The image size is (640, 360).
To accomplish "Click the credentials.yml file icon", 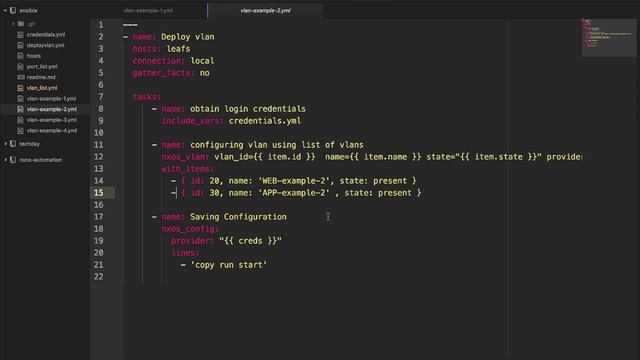I will [x=20, y=35].
